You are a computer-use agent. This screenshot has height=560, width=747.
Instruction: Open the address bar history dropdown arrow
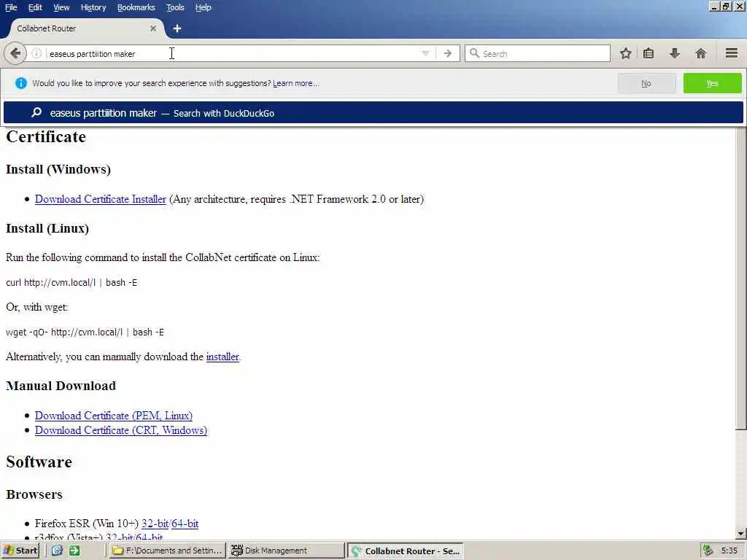tap(425, 54)
